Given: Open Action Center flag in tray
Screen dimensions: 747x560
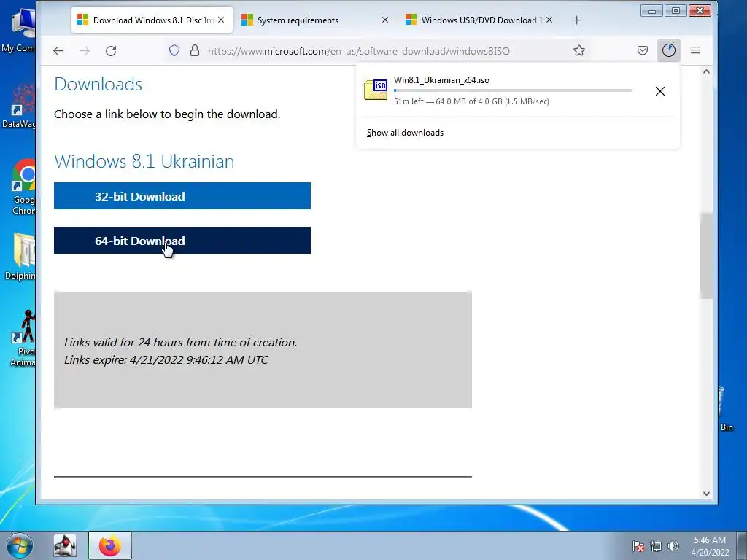Looking at the screenshot, I should coord(638,546).
